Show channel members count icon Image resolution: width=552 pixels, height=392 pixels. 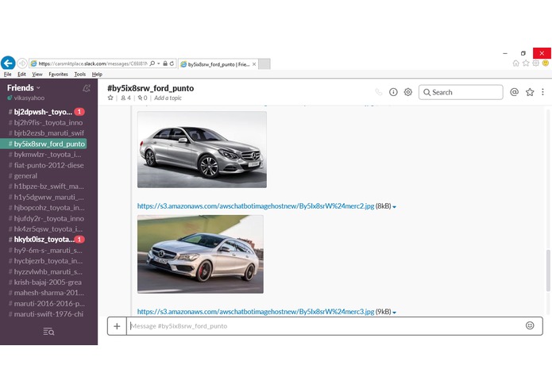click(125, 98)
